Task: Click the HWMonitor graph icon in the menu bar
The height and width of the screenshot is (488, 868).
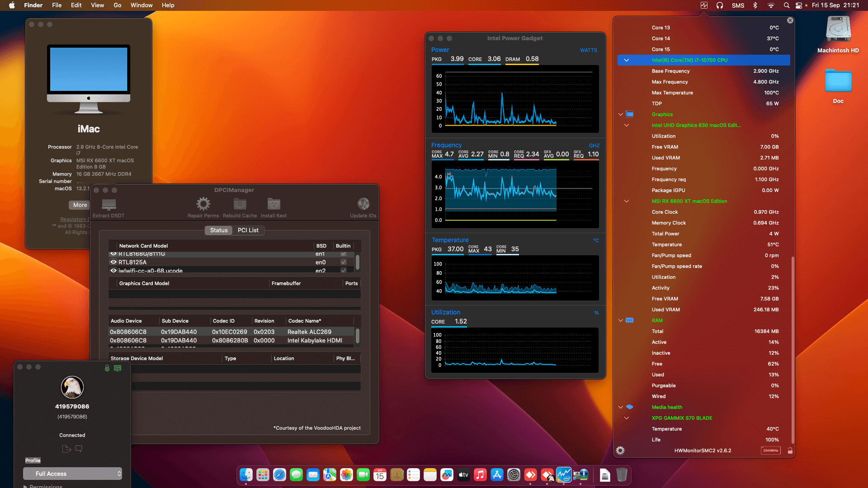Action: point(703,5)
